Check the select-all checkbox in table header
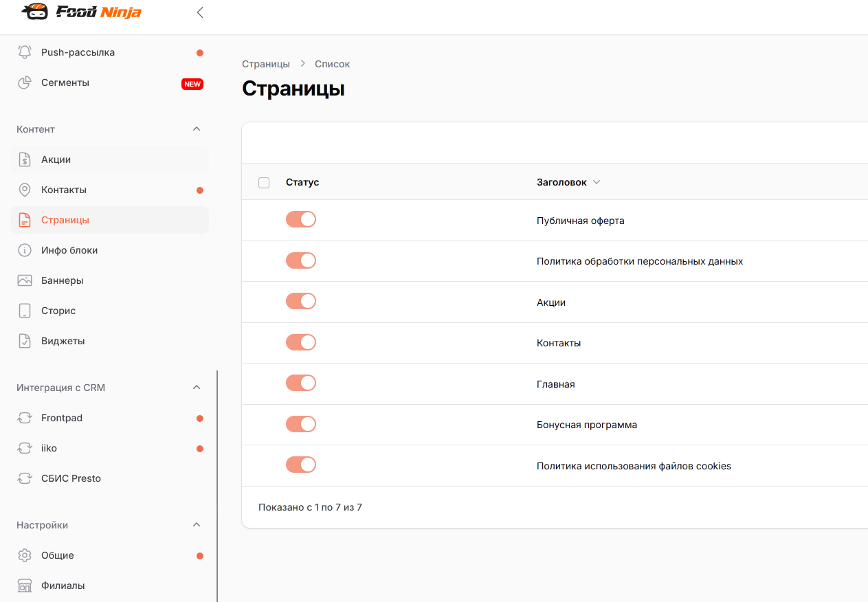 coord(264,183)
